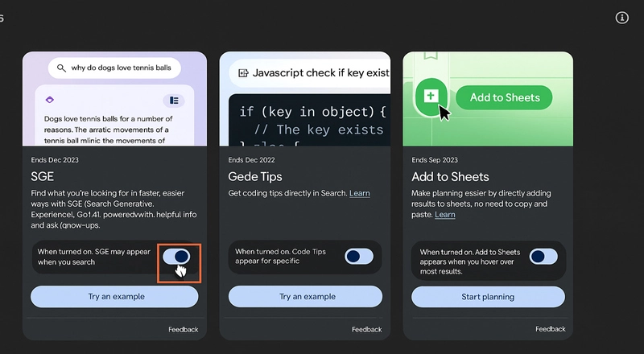Viewport: 644px width, 354px height.
Task: Click the green plus sheet icon
Action: click(431, 97)
